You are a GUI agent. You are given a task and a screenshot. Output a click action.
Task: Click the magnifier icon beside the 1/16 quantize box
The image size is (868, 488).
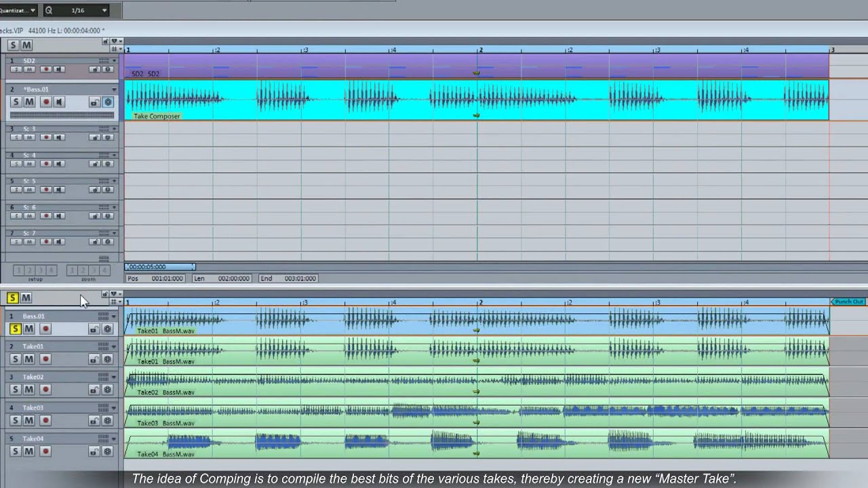pyautogui.click(x=49, y=10)
